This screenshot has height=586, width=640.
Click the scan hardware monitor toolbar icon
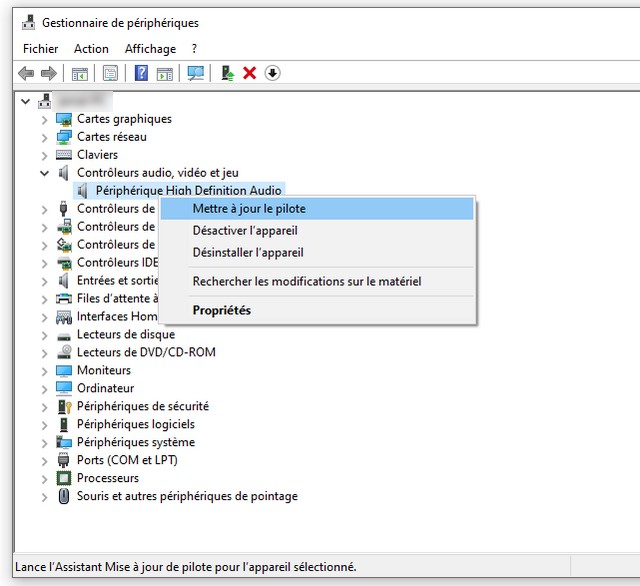(196, 73)
